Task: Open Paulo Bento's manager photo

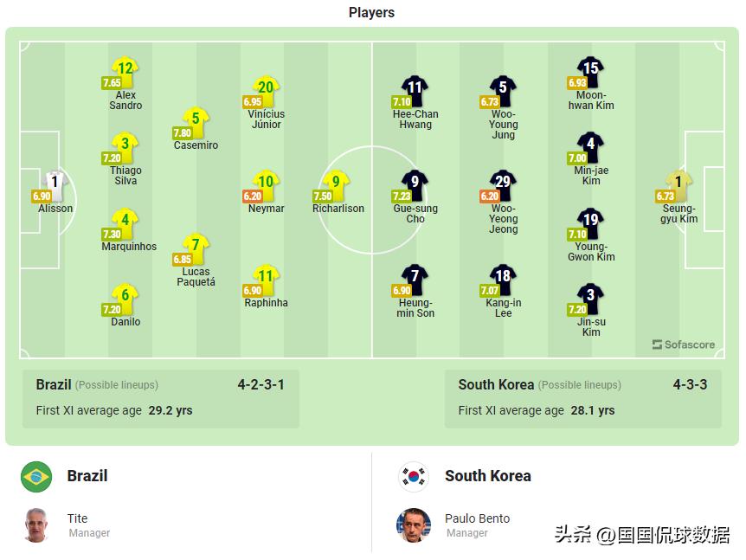Action: point(414,525)
